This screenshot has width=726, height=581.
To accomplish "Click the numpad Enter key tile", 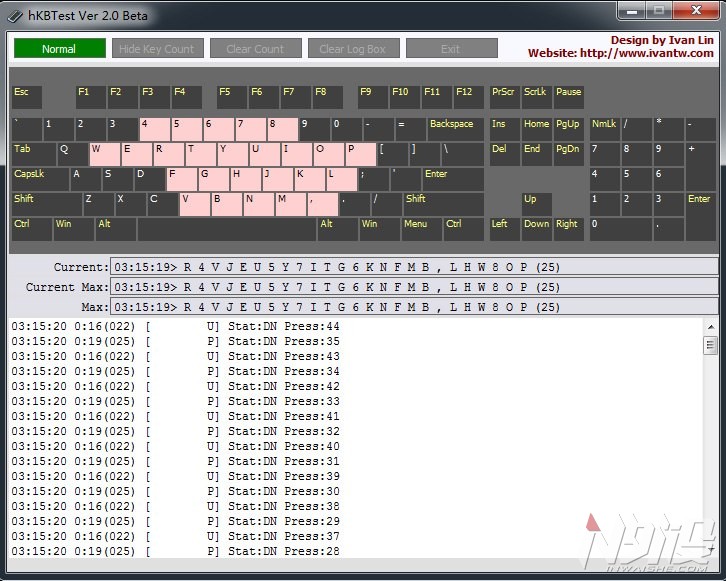I will (701, 217).
